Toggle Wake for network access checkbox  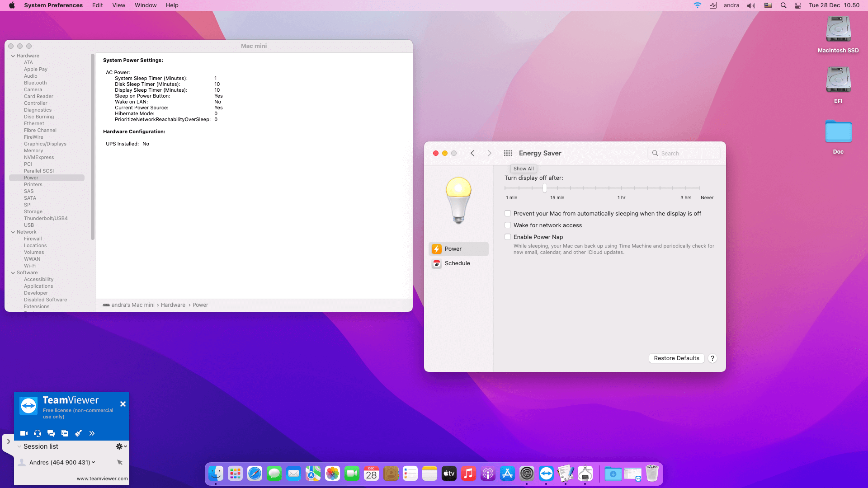click(x=508, y=225)
